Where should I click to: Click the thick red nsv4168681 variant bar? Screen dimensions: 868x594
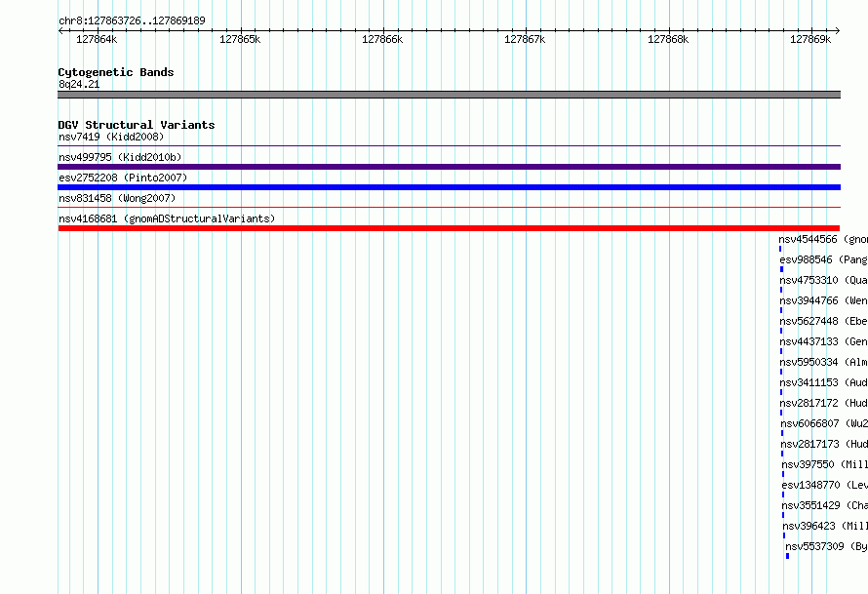pyautogui.click(x=449, y=228)
